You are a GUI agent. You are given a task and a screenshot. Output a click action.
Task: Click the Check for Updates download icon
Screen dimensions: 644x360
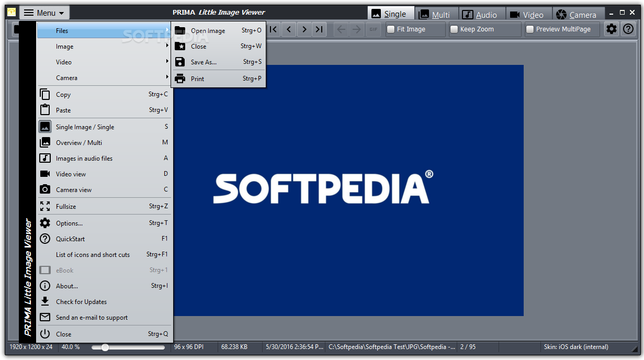click(46, 301)
